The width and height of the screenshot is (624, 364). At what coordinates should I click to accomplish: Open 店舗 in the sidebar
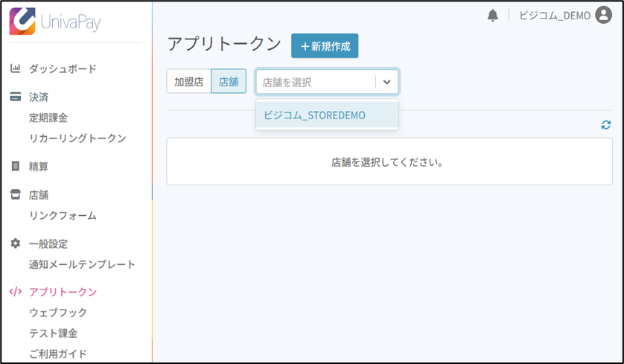[x=39, y=195]
